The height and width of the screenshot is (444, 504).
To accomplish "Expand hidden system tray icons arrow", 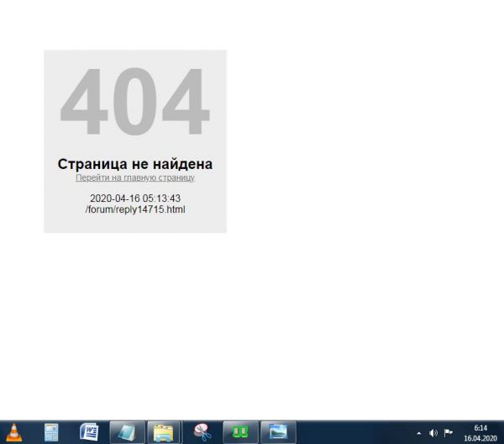I will (419, 433).
